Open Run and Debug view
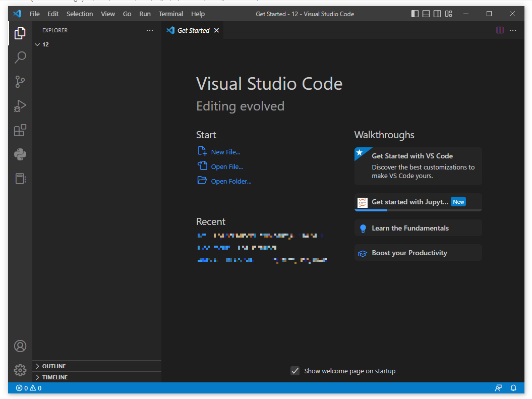 click(20, 106)
